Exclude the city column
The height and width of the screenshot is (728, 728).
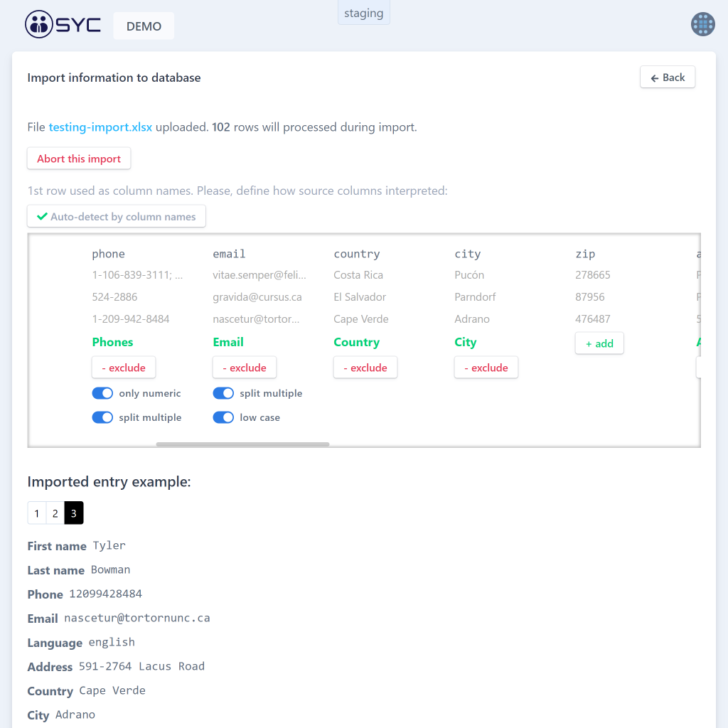coord(486,368)
